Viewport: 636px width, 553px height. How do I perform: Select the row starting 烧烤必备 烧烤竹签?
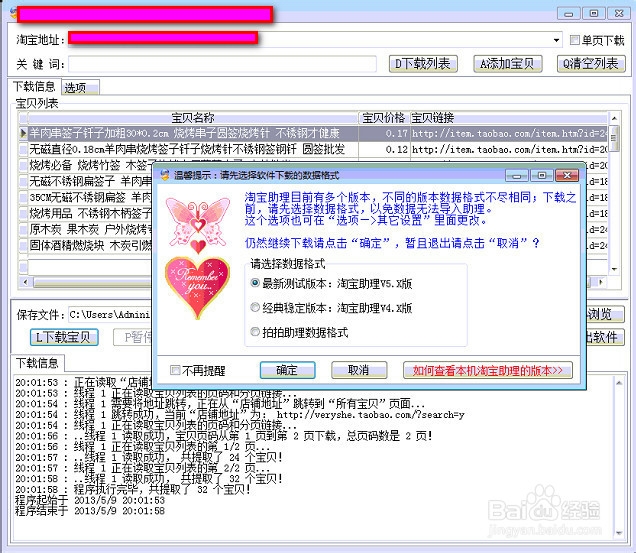click(90, 165)
